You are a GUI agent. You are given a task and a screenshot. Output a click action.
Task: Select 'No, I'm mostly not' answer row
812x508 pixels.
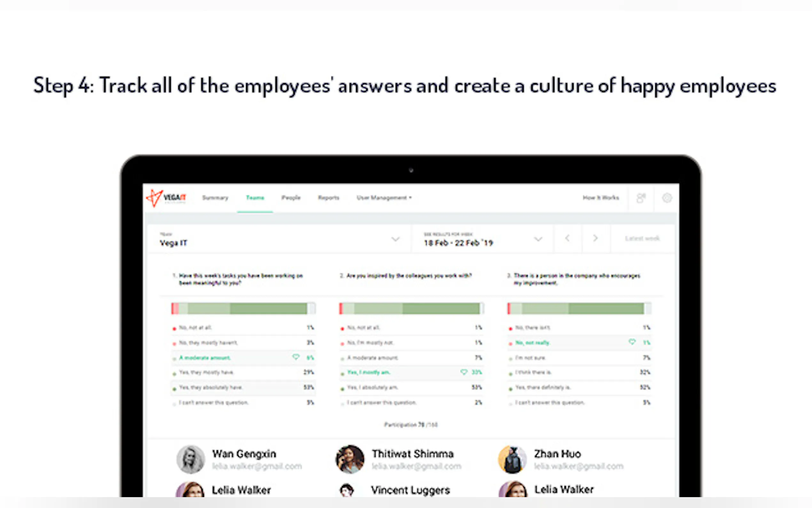coord(411,343)
